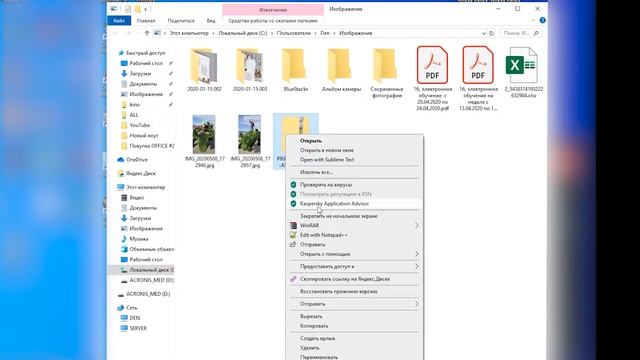Click Локальный диск (C:) in breadcrumb

tap(242, 33)
